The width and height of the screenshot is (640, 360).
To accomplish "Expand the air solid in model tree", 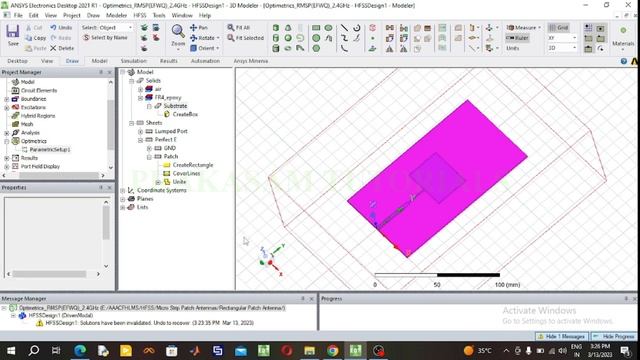I will (x=140, y=89).
